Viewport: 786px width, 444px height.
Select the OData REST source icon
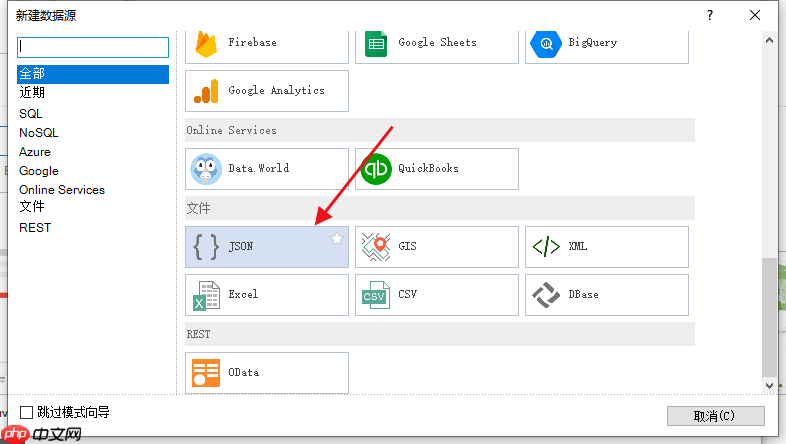click(206, 373)
